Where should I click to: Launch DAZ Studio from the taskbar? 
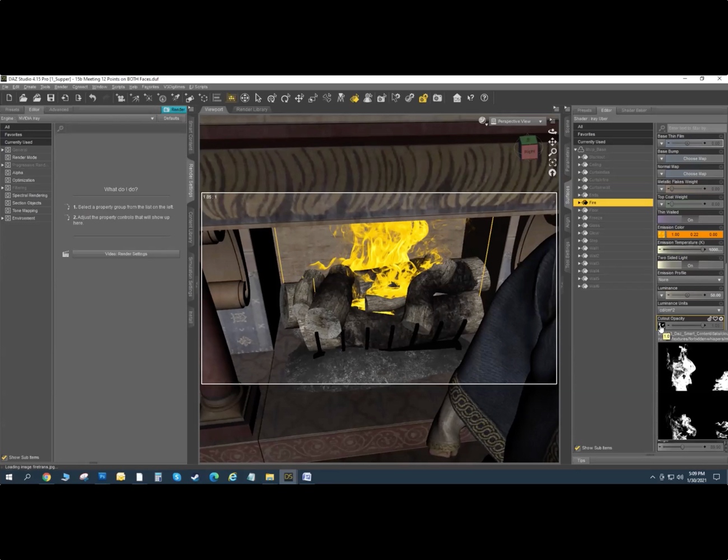(288, 477)
